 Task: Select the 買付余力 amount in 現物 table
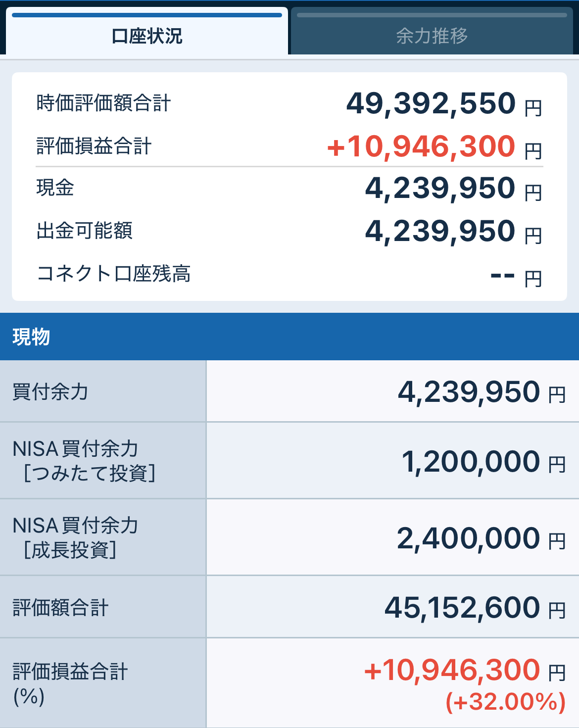pos(468,392)
